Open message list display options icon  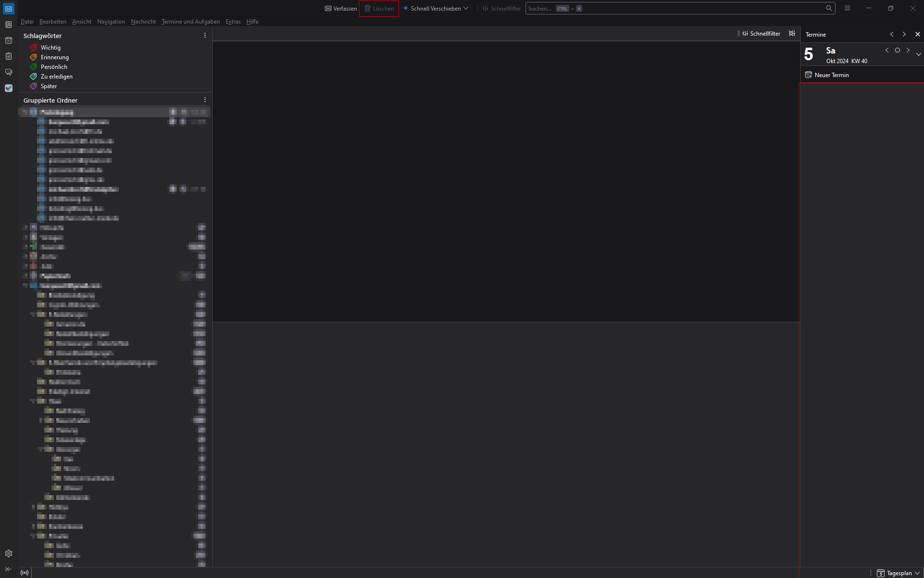point(792,34)
